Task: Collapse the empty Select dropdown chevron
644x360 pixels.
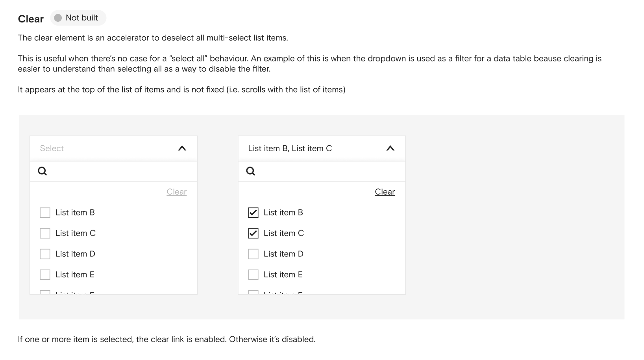Action: 182,148
